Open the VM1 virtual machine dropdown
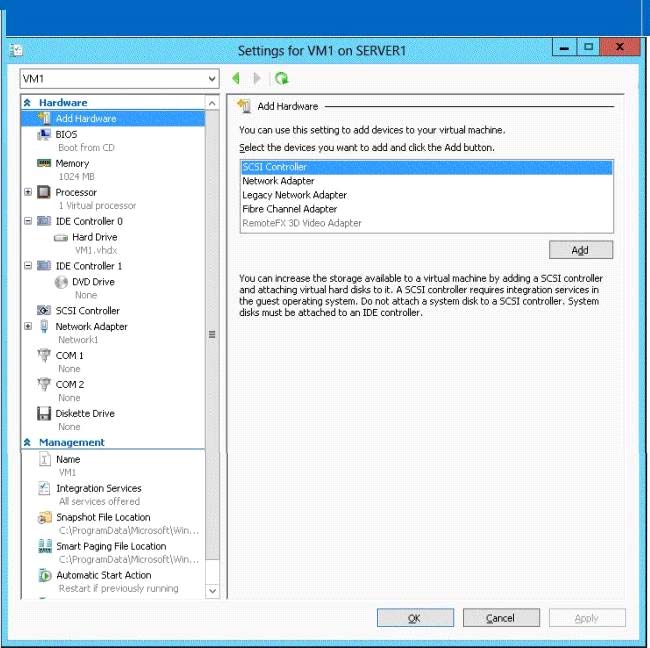This screenshot has height=648, width=650. 211,78
